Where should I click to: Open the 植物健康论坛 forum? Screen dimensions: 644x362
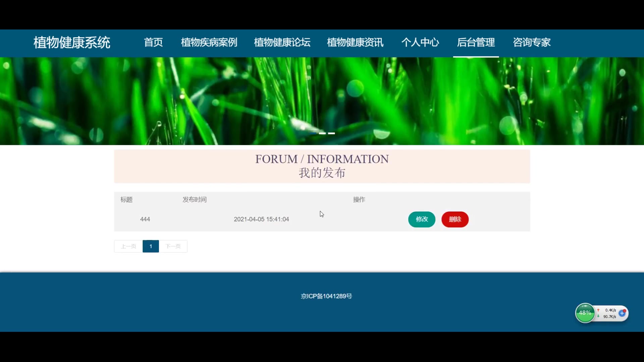pyautogui.click(x=282, y=43)
